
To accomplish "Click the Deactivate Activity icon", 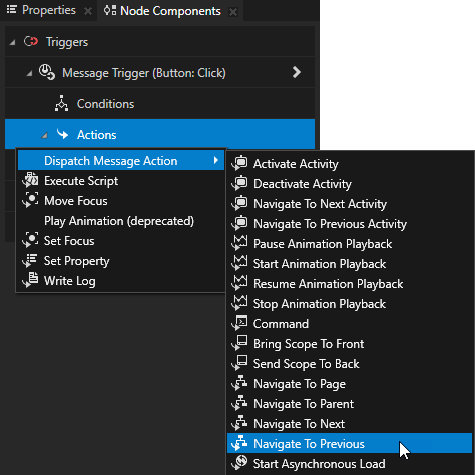I will (240, 183).
